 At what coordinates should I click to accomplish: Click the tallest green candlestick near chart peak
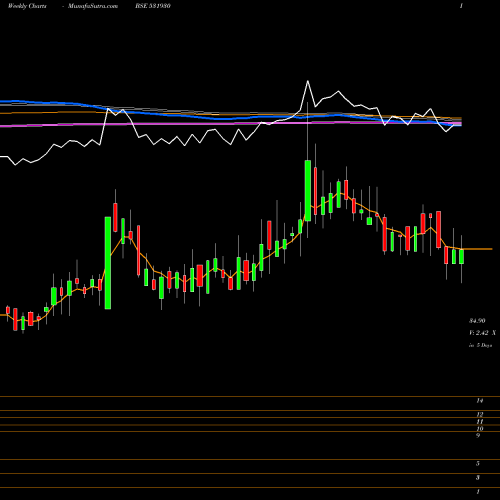[x=308, y=190]
